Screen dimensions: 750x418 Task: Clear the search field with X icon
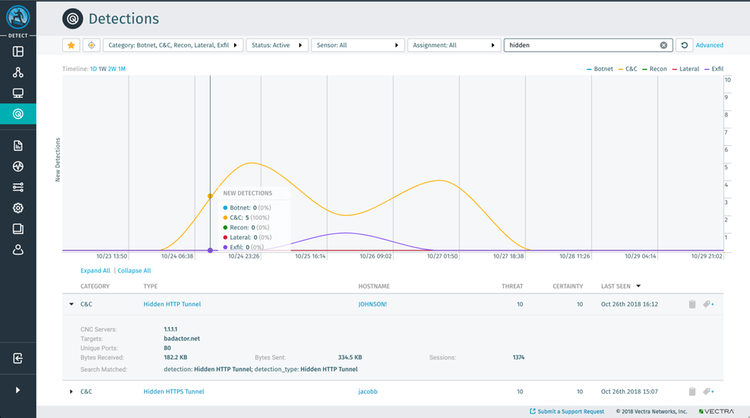[x=663, y=45]
